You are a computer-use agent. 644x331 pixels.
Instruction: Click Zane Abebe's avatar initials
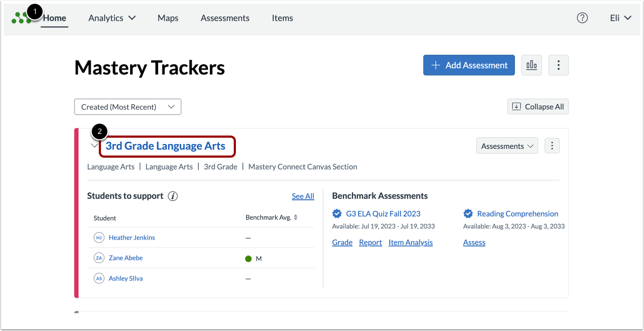coord(99,258)
